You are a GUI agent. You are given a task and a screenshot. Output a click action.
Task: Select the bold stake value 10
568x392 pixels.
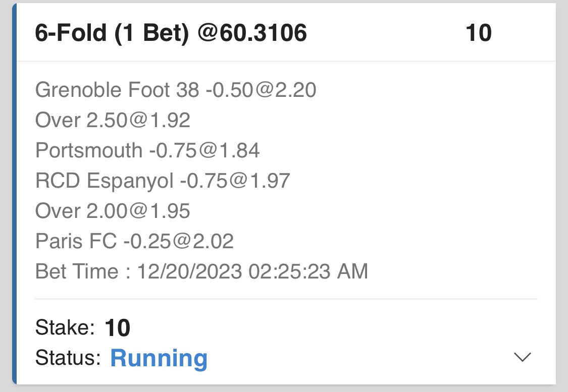click(118, 328)
